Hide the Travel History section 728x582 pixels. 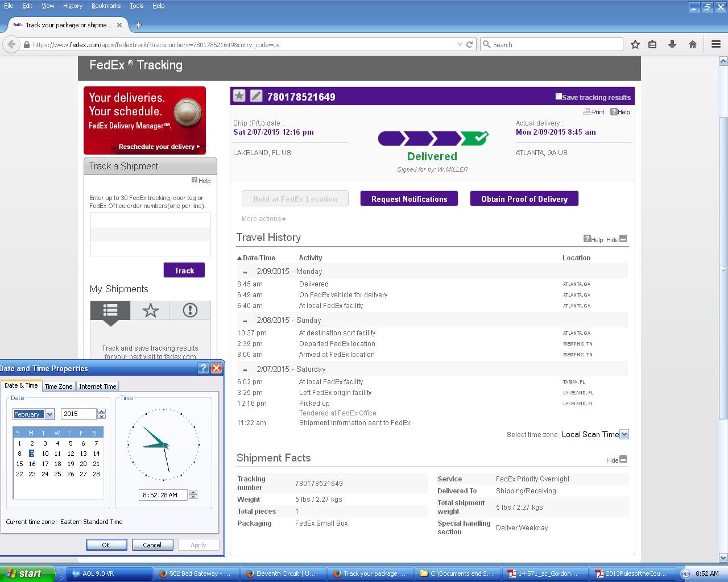tap(617, 239)
